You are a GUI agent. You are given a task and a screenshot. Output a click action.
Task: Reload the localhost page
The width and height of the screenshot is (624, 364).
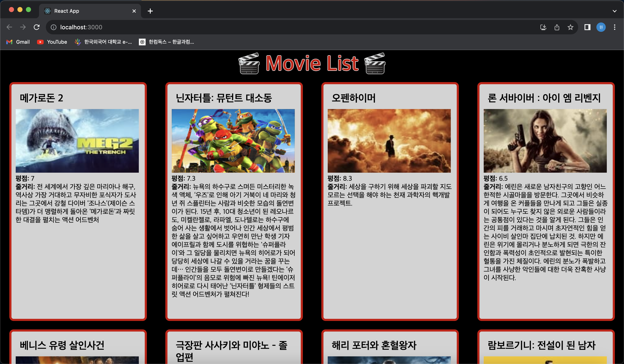[x=37, y=27]
